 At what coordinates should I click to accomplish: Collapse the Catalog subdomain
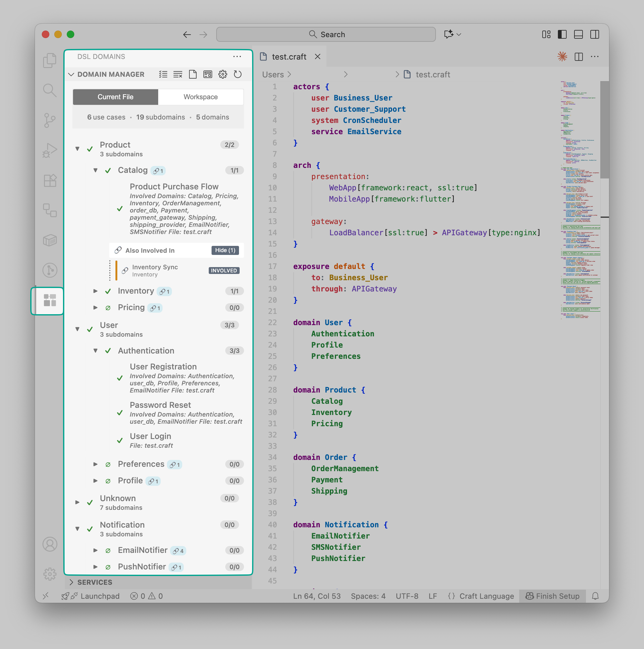coord(95,170)
